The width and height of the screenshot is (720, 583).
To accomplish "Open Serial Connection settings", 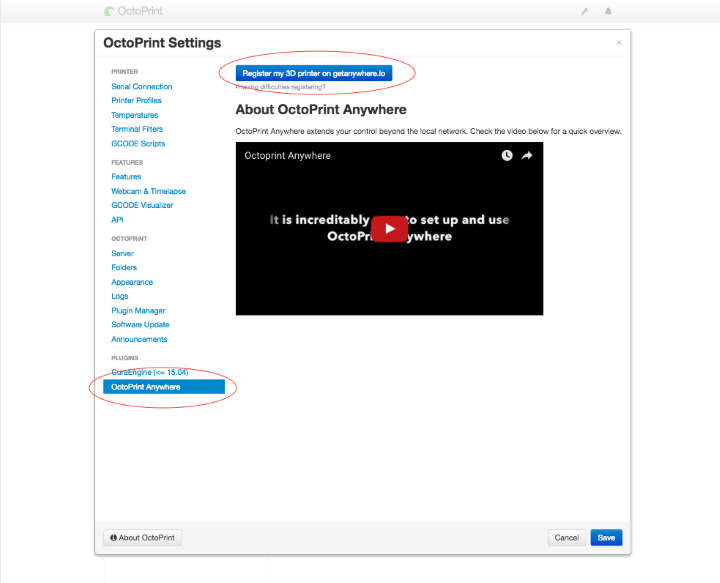I will pos(141,86).
